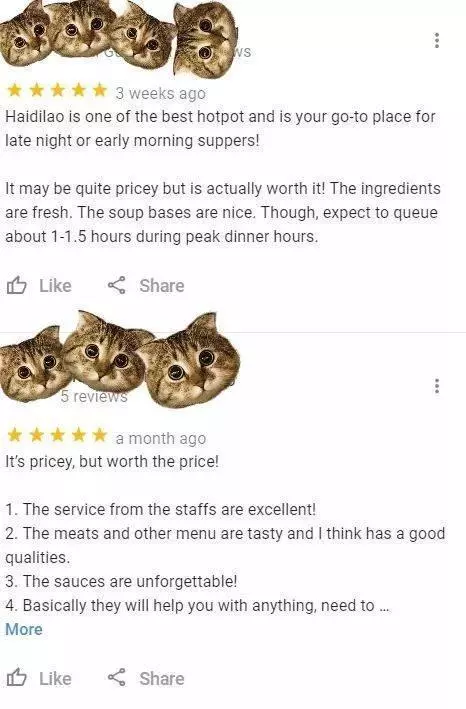
Task: Click the thumbs-up icon under the 3 weeks ago review
Action: click(x=17, y=285)
